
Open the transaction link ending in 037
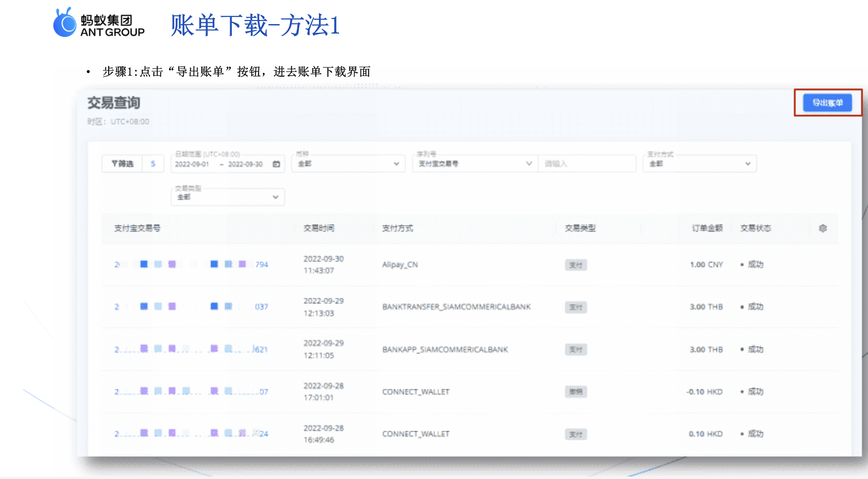[191, 307]
